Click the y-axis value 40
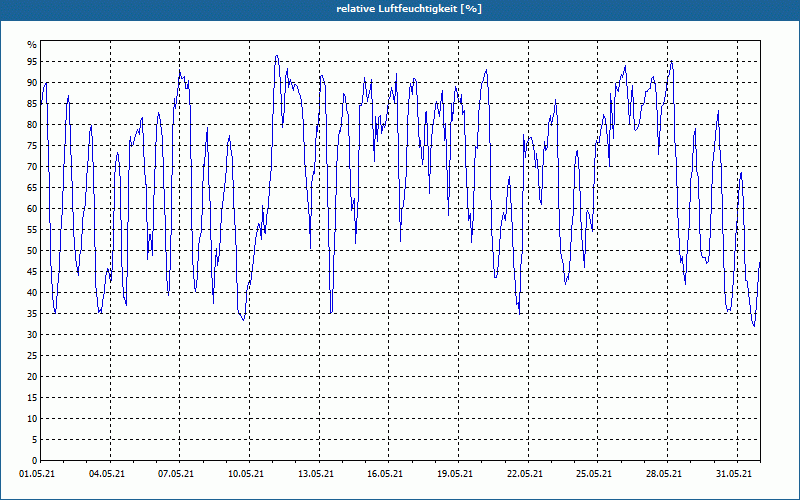This screenshot has height=500, width=800. point(32,292)
